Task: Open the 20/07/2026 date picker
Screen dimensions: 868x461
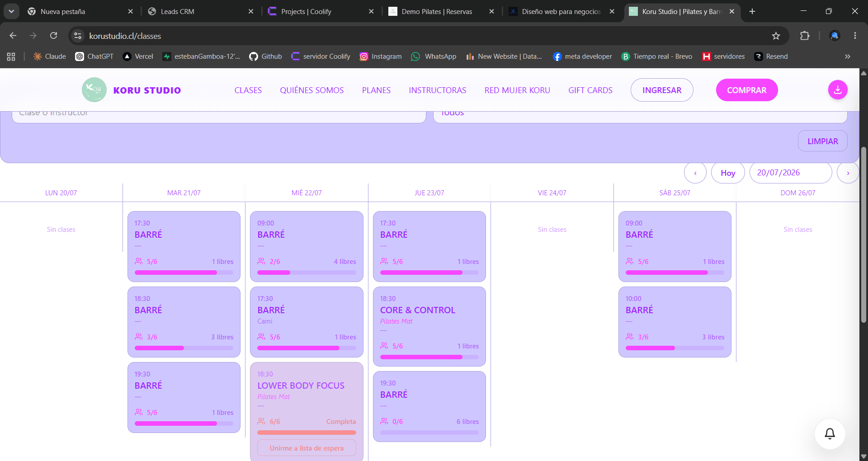Action: [791, 173]
